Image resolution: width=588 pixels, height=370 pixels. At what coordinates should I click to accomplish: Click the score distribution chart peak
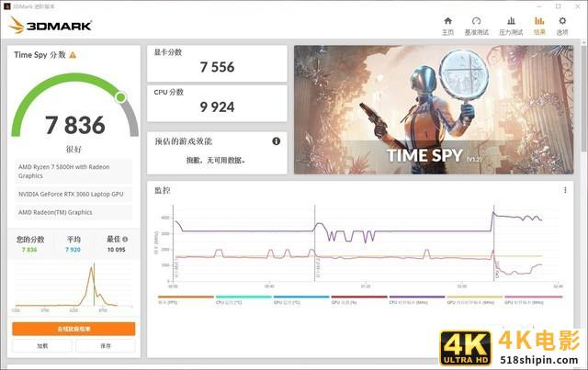(91, 268)
